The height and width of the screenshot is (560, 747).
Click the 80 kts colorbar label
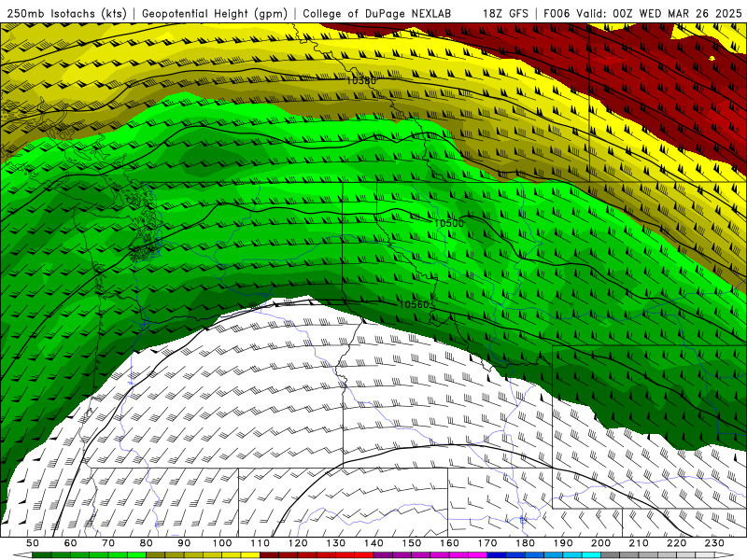[x=147, y=543]
